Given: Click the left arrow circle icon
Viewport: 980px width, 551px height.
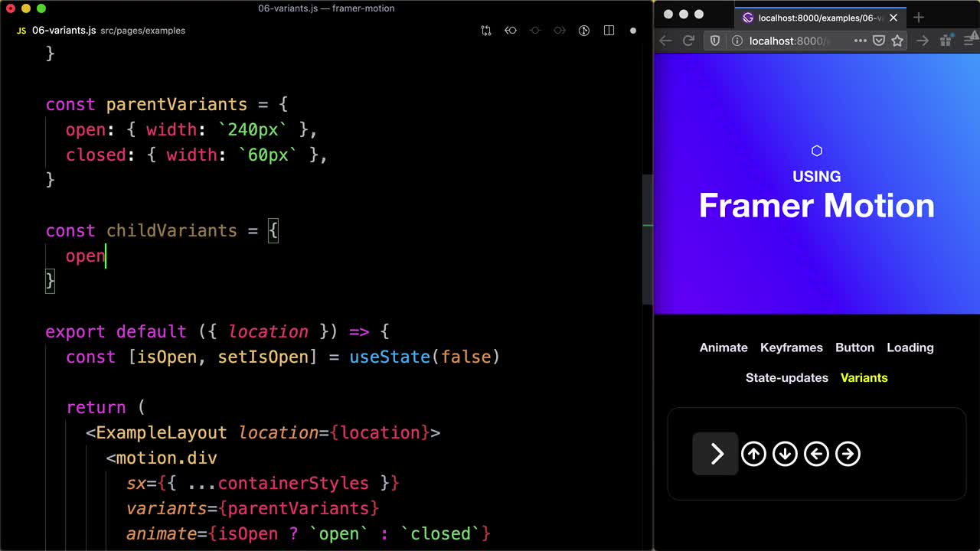Looking at the screenshot, I should [816, 454].
